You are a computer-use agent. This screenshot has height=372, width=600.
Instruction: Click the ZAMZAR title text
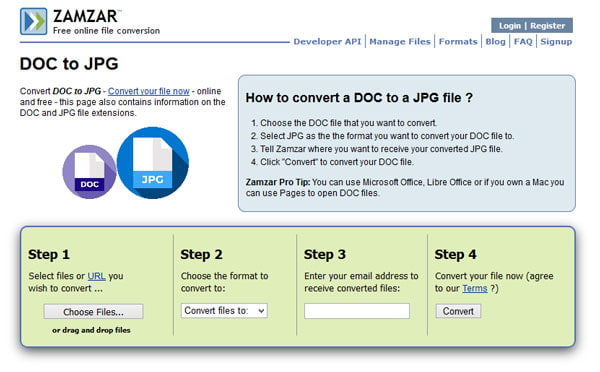[86, 16]
